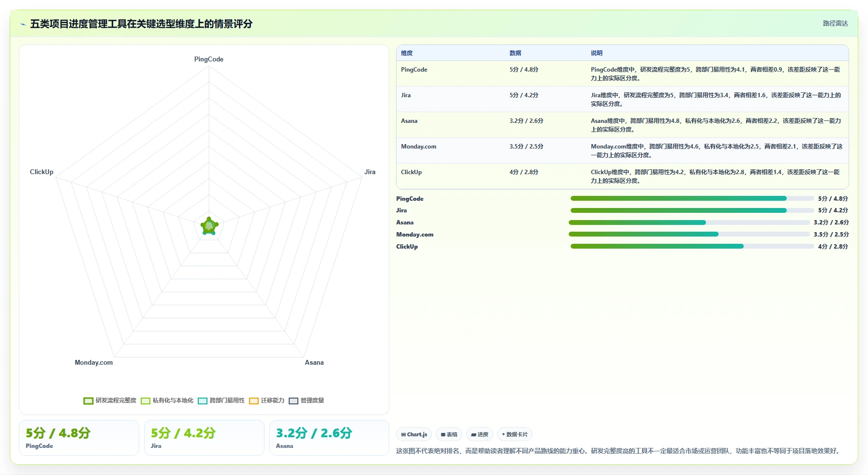The height and width of the screenshot is (475, 868).
Task: Click the 进度 chip
Action: (x=480, y=434)
